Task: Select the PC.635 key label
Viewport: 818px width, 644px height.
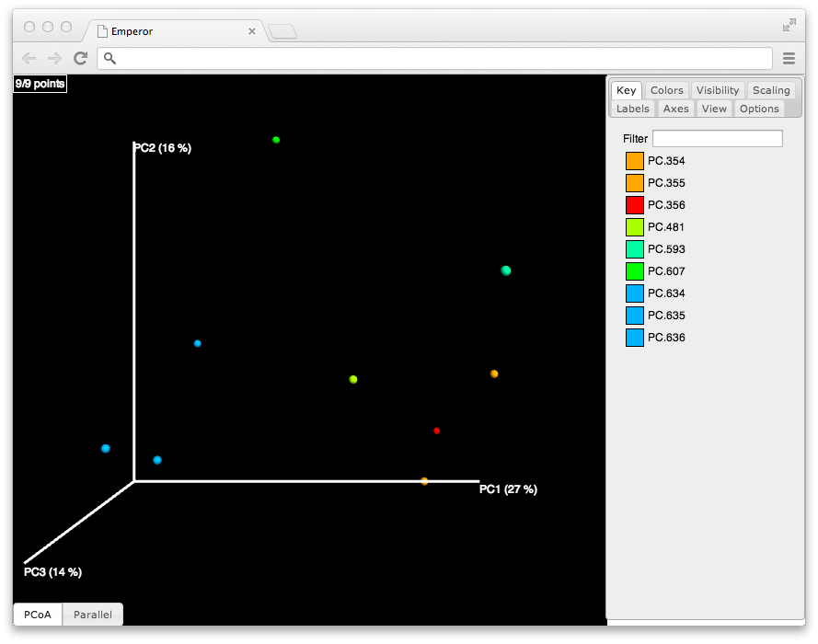Action: click(x=666, y=316)
